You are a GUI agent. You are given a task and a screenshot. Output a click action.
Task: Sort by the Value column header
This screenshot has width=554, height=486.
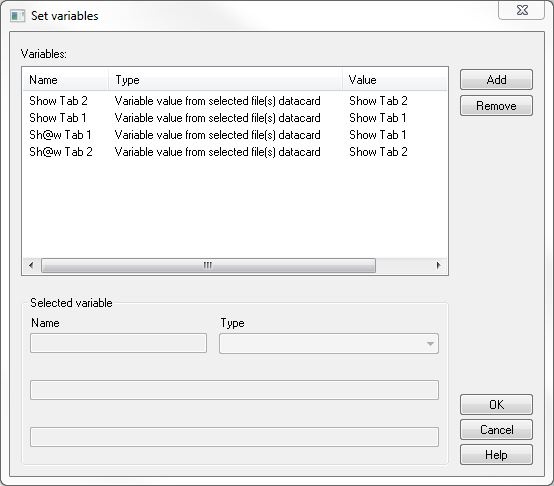click(395, 80)
